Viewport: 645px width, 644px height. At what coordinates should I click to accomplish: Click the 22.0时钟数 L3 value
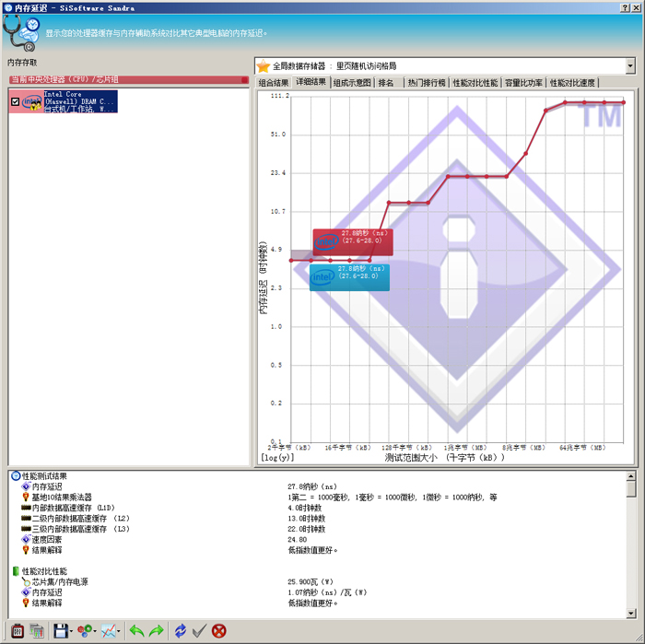(307, 529)
